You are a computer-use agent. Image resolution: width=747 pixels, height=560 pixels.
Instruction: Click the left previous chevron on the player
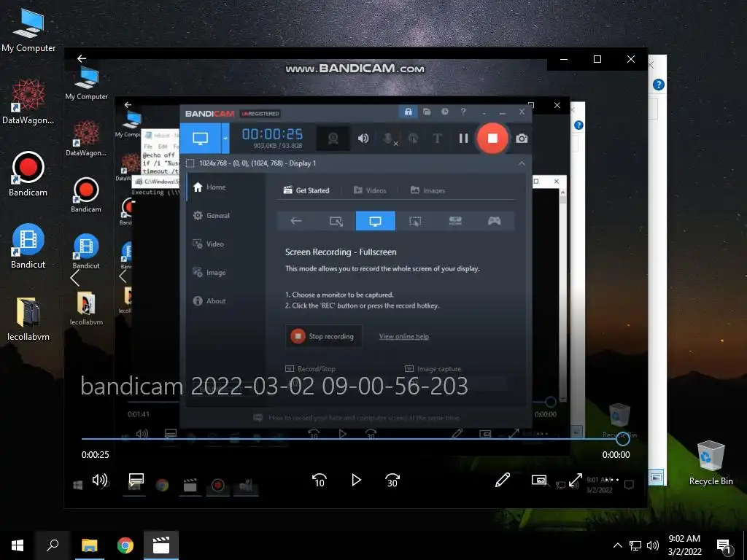[x=74, y=278]
